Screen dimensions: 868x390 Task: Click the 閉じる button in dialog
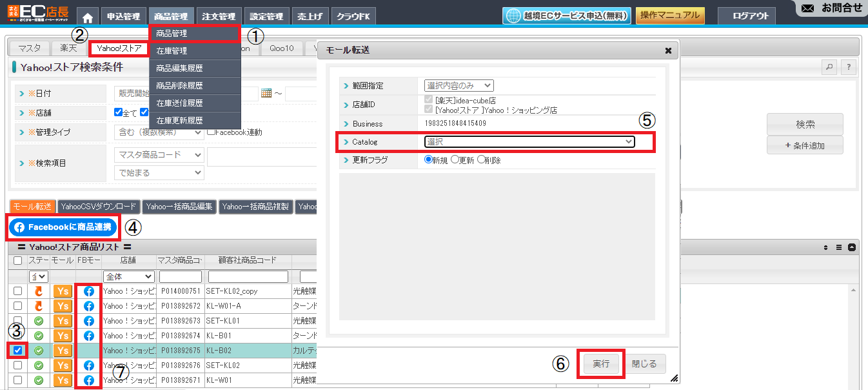tap(644, 364)
